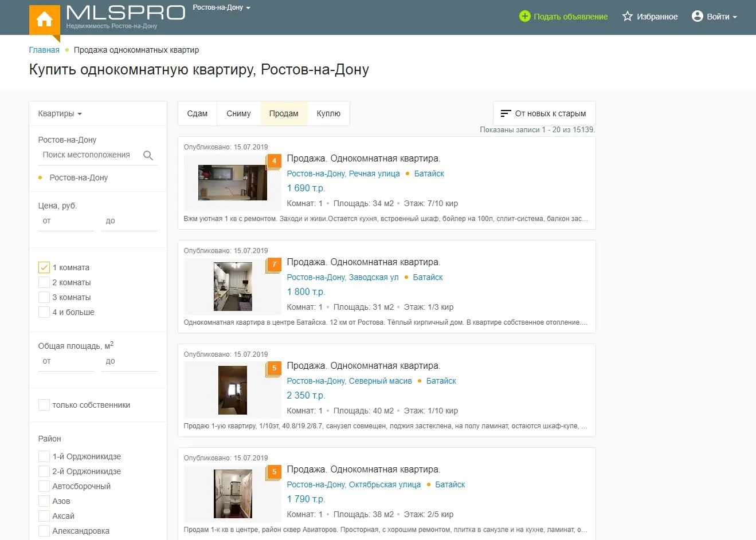Uncheck the 1 комната checkbox

click(44, 267)
